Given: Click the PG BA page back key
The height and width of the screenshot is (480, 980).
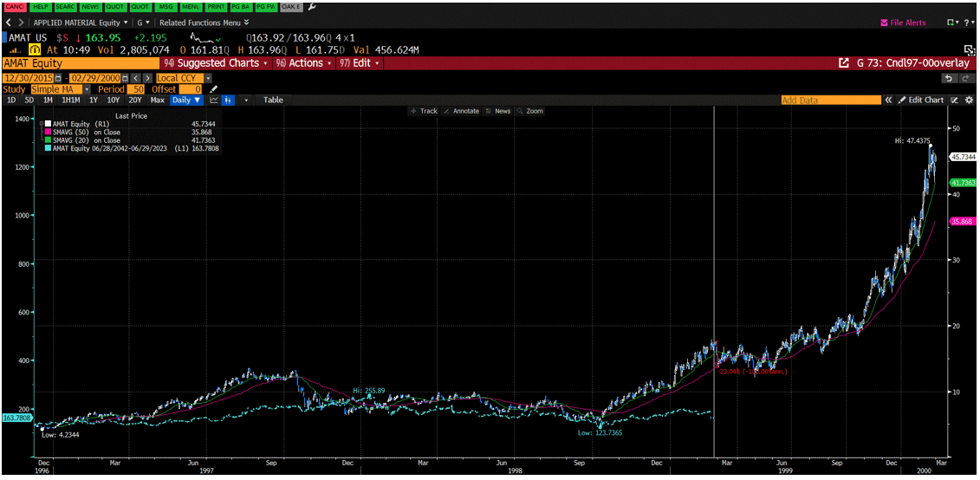Looking at the screenshot, I should pos(240,6).
